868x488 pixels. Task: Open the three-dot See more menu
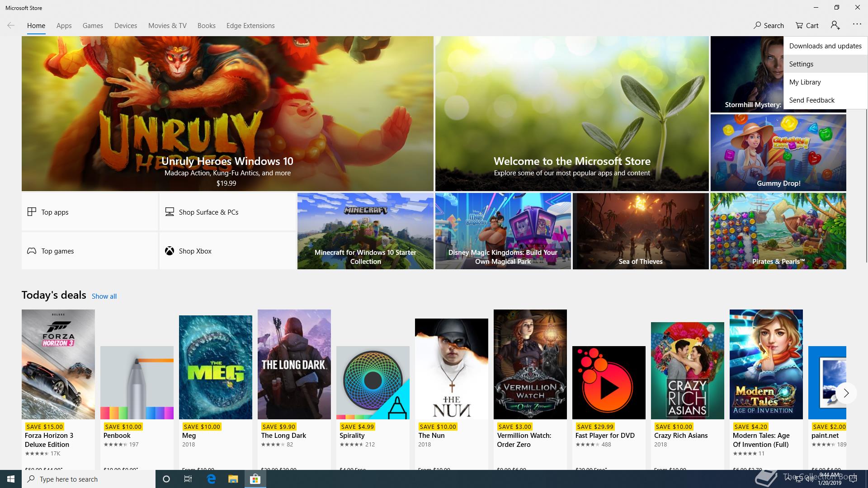(x=857, y=24)
